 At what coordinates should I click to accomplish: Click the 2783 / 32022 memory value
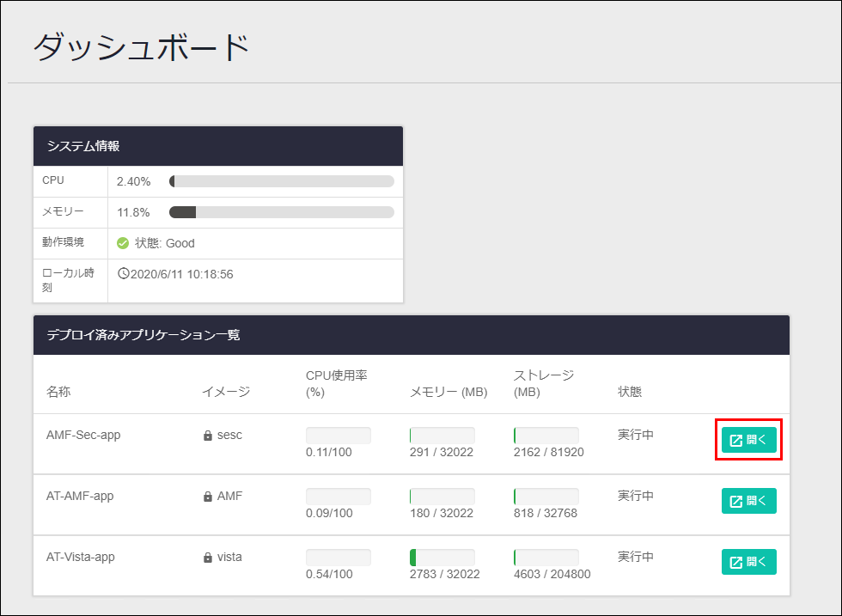click(445, 574)
